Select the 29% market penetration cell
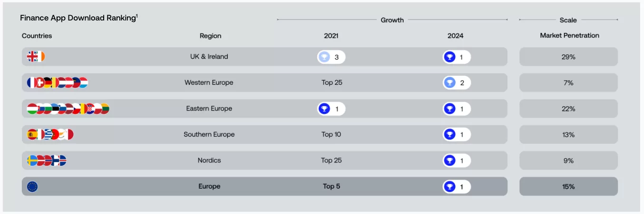 tap(568, 57)
